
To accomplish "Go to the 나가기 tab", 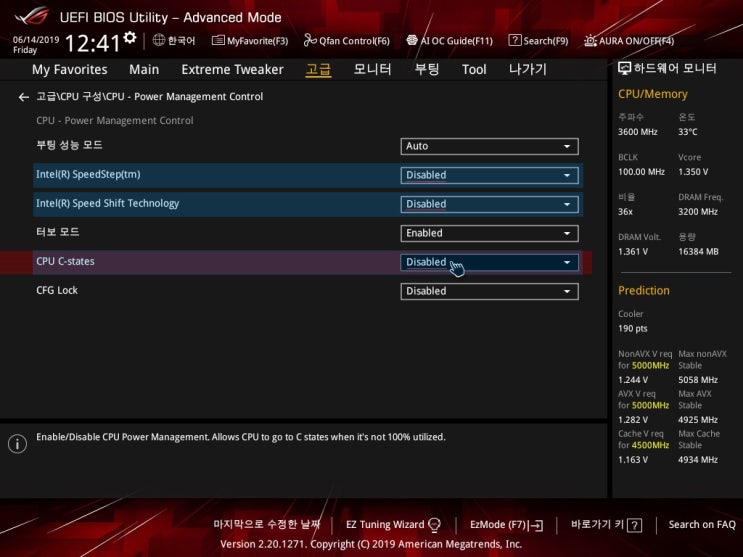I will point(528,69).
